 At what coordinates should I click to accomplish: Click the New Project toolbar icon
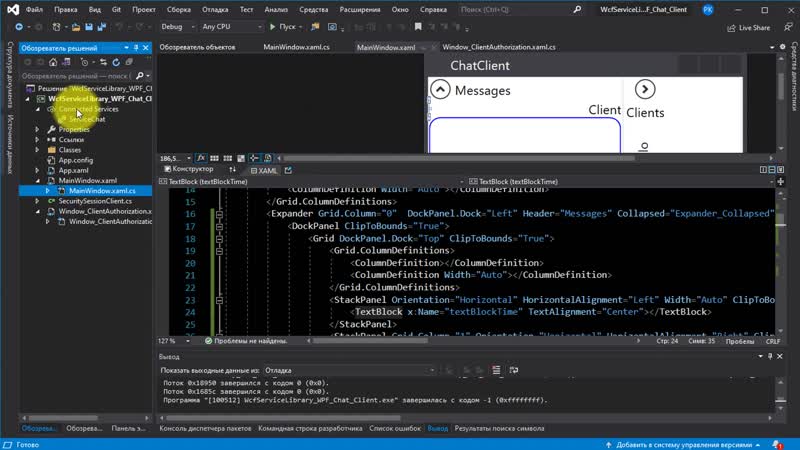pos(56,27)
